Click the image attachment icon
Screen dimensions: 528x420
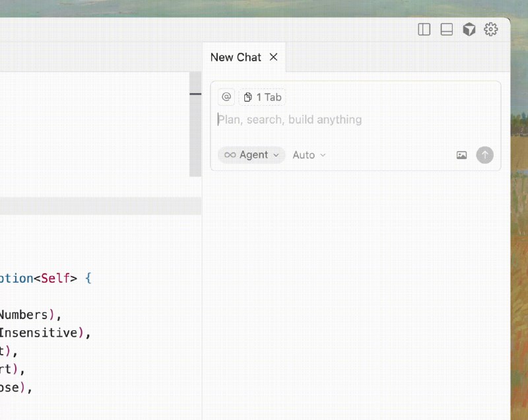(461, 155)
